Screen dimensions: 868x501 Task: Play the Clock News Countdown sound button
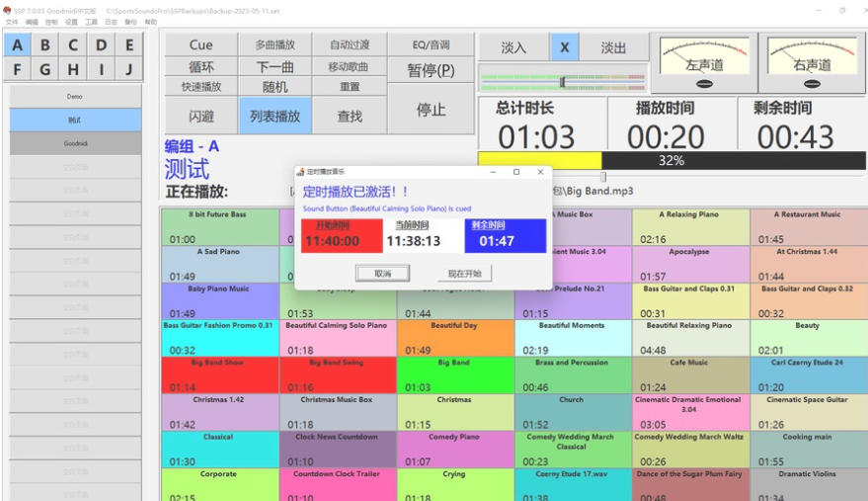tap(338, 450)
